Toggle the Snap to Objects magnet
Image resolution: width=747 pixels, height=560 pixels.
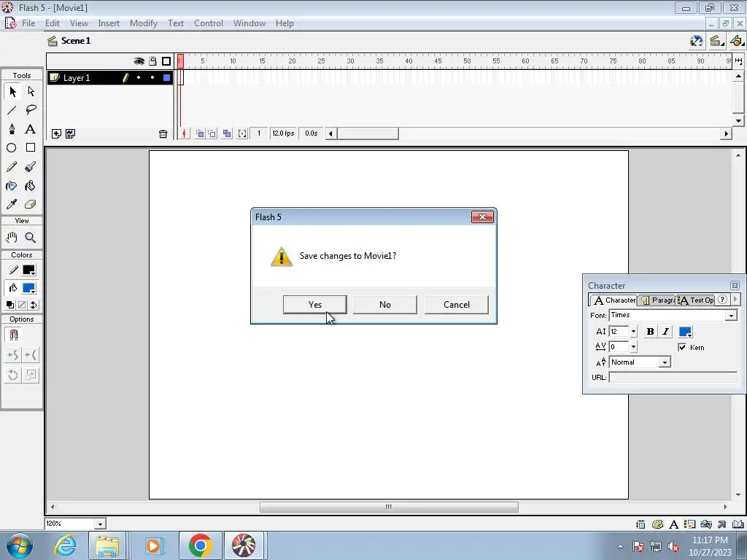[13, 335]
